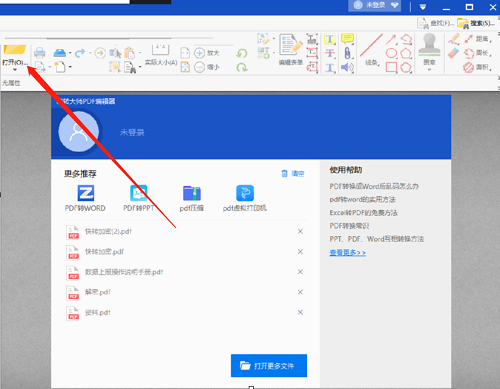The height and width of the screenshot is (389, 500).
Task: Click the green circled next arrow icon
Action: [x=100, y=53]
